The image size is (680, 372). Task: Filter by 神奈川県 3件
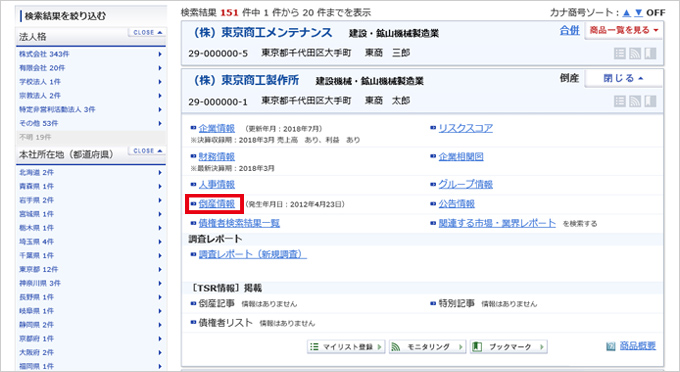[x=90, y=284]
